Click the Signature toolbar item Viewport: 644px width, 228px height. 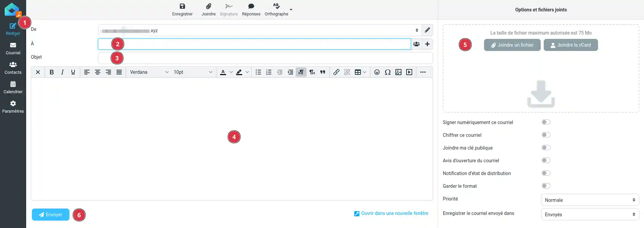(229, 10)
